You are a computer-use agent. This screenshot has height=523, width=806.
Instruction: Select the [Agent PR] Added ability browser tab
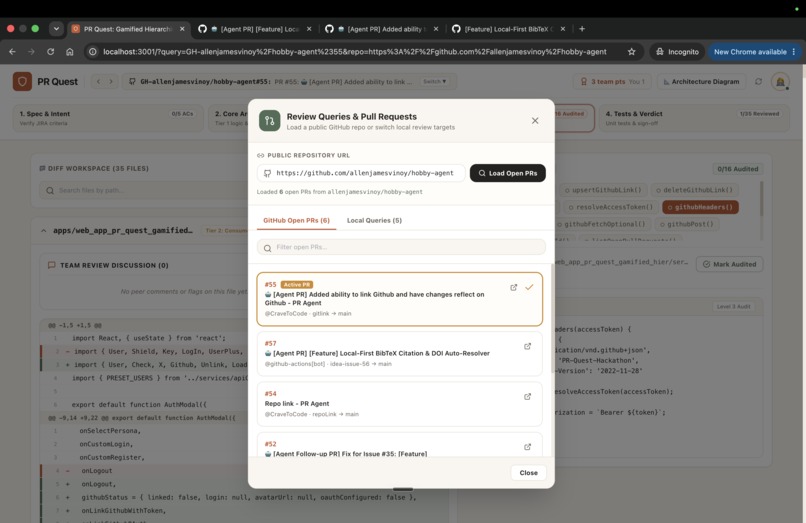[382, 29]
